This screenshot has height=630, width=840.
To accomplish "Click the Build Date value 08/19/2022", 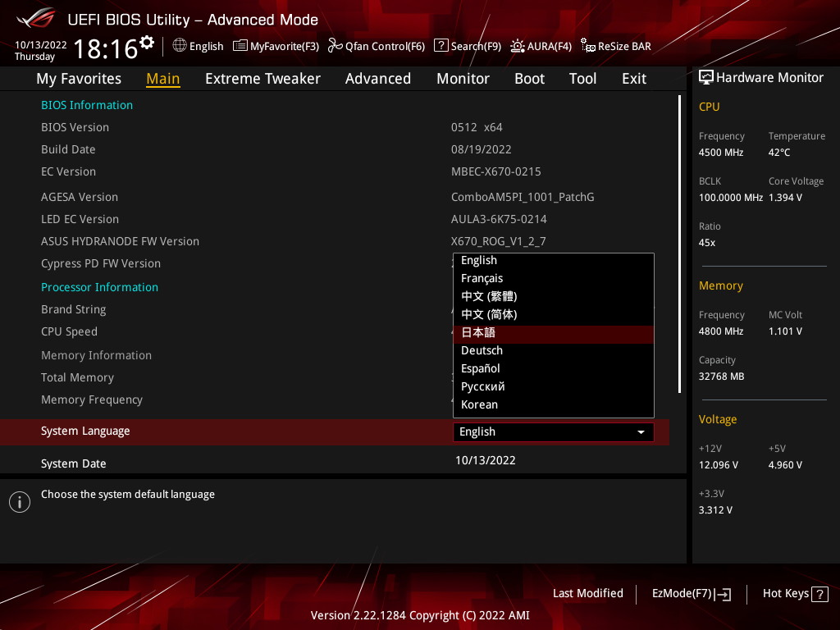I will coord(481,149).
